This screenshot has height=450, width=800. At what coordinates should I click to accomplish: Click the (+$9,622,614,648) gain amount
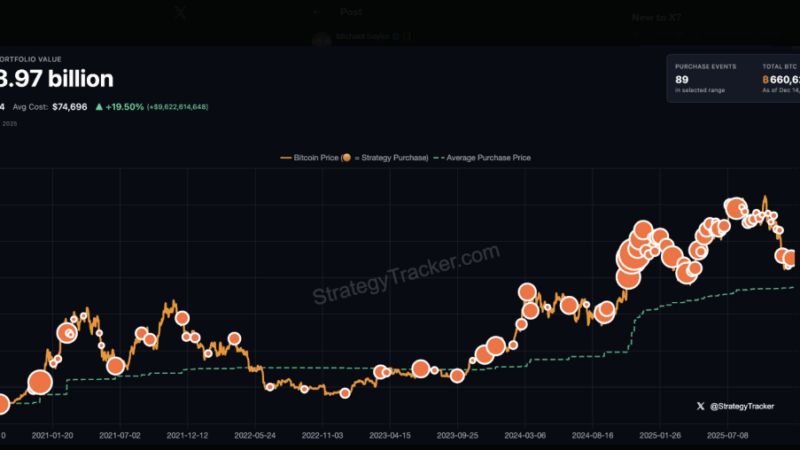178,107
